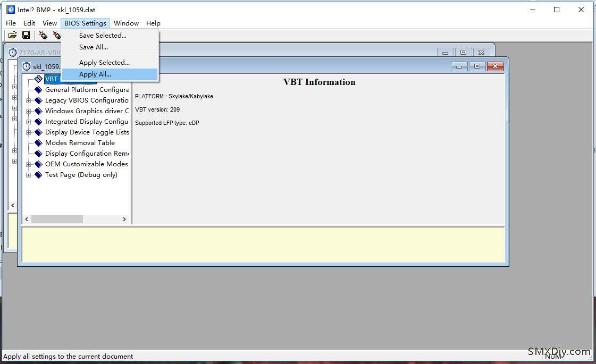Select Display Configuration Removal tree item
The height and width of the screenshot is (364, 596).
[87, 154]
